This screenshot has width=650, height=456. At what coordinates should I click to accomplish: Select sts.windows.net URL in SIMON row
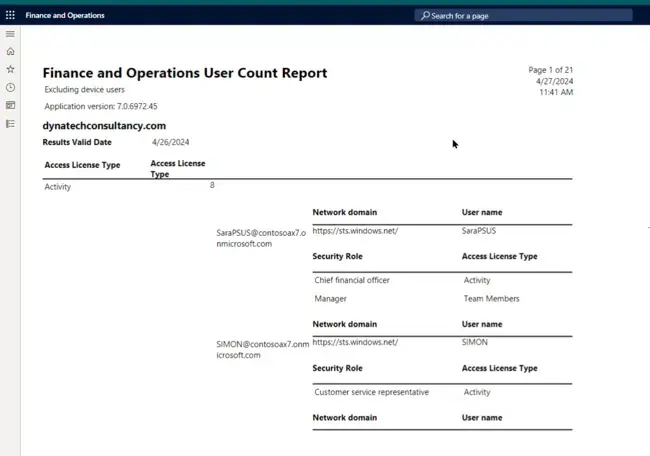[355, 342]
